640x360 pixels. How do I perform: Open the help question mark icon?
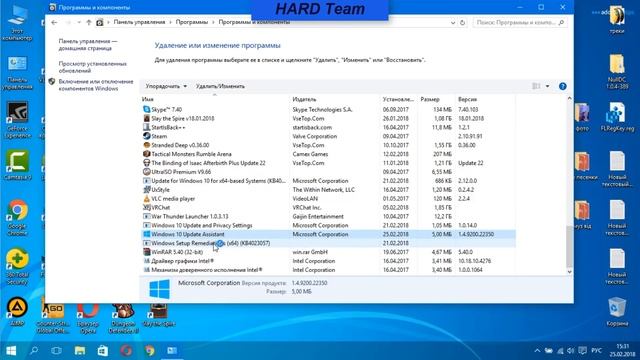click(x=562, y=86)
